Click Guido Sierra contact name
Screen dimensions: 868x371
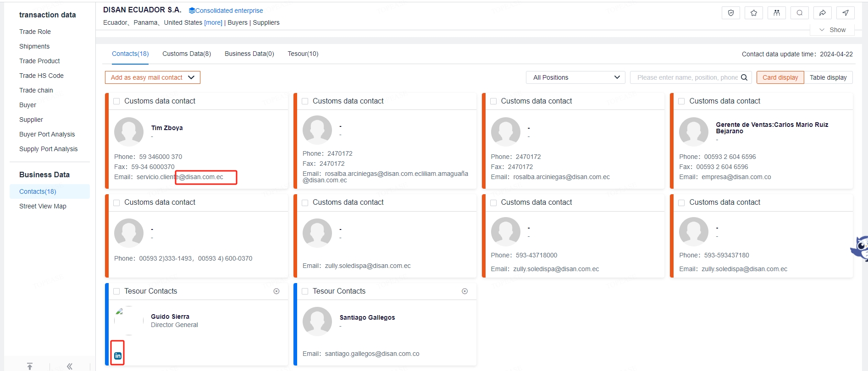(170, 316)
